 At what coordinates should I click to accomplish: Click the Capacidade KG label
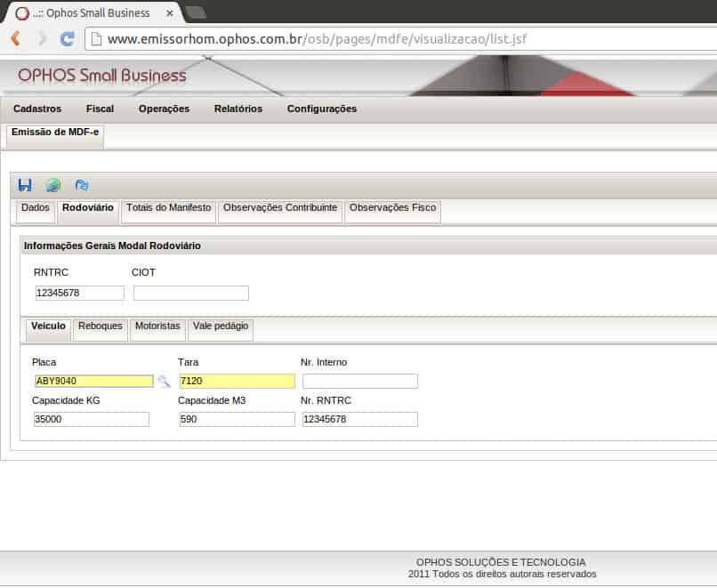66,400
